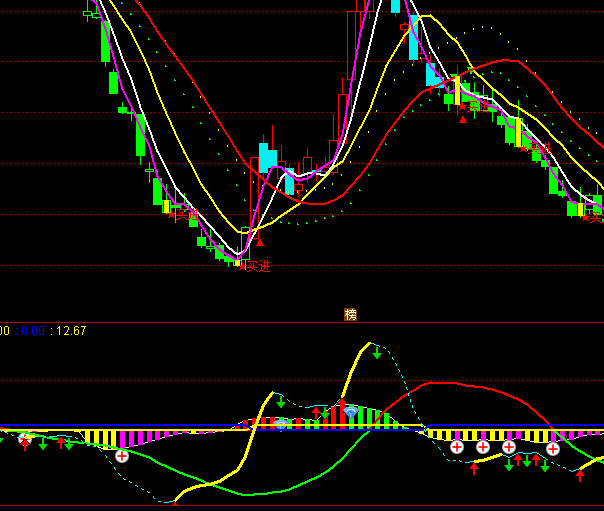
Task: Select the leftmost white circle plus marker
Action: pyautogui.click(x=122, y=456)
